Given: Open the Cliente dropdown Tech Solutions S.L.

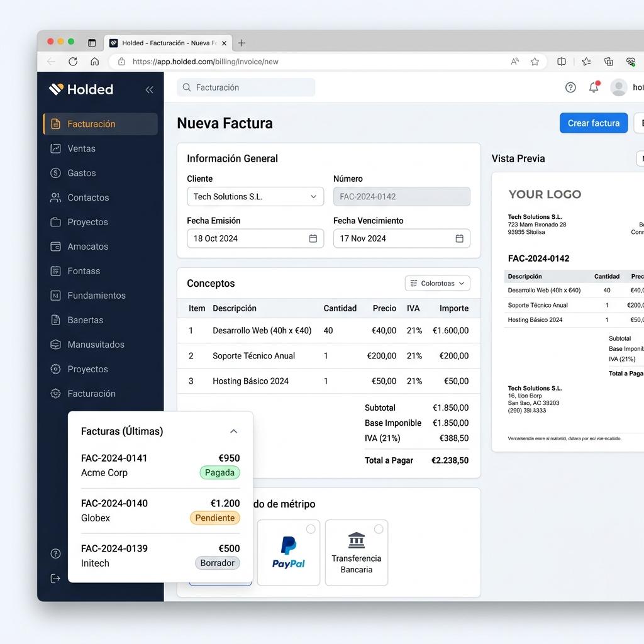Looking at the screenshot, I should pos(255,197).
